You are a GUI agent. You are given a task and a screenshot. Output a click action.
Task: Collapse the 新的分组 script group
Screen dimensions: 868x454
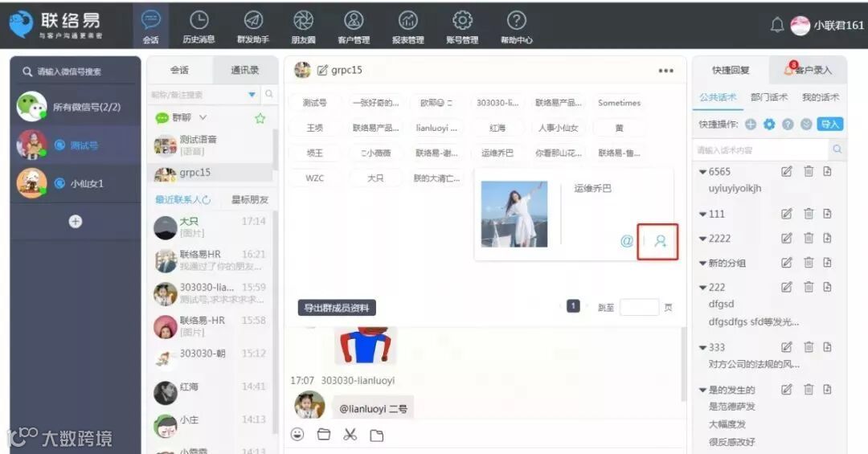(x=702, y=264)
